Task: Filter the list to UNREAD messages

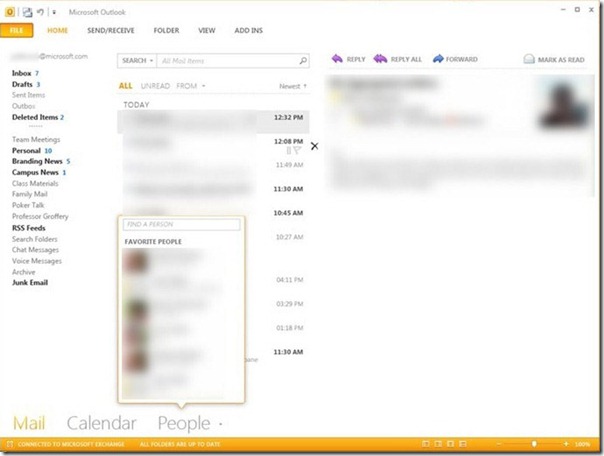Action: (x=155, y=86)
